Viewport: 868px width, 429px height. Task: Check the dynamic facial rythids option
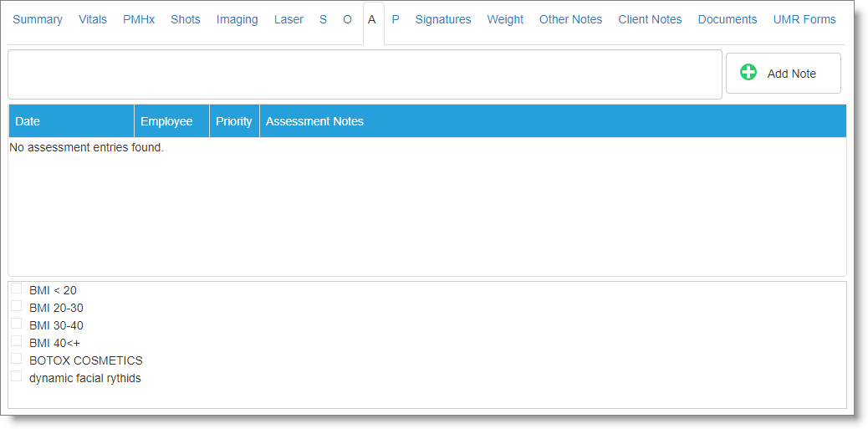[17, 376]
